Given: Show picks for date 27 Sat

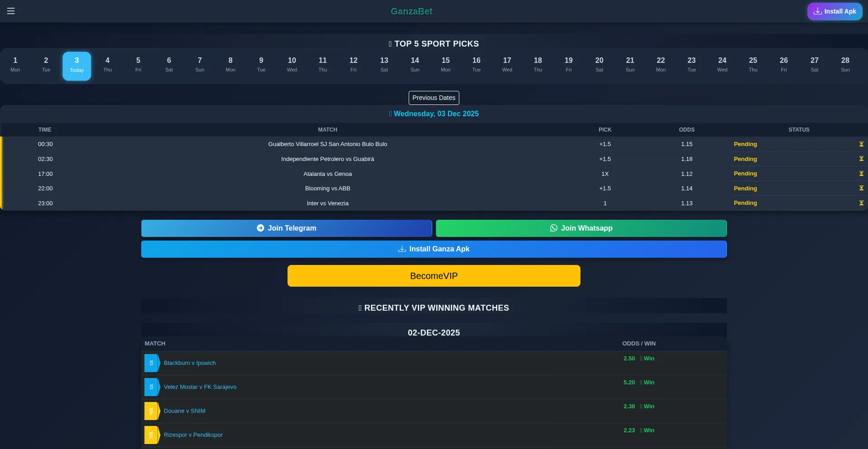Looking at the screenshot, I should [815, 64].
